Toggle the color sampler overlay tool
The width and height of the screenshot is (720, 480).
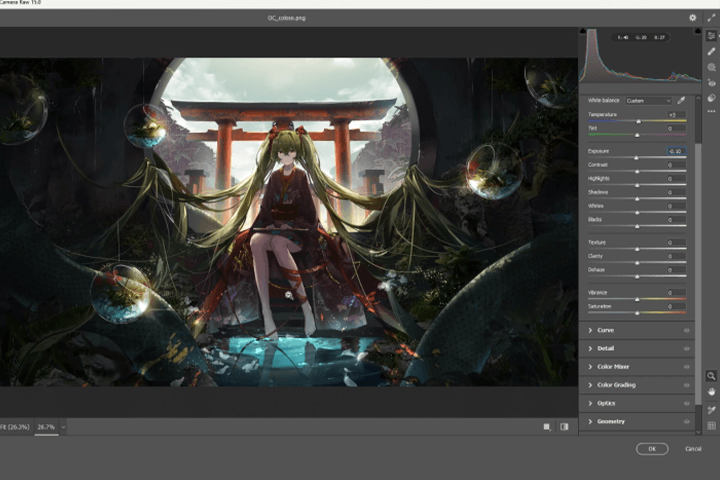point(711,410)
